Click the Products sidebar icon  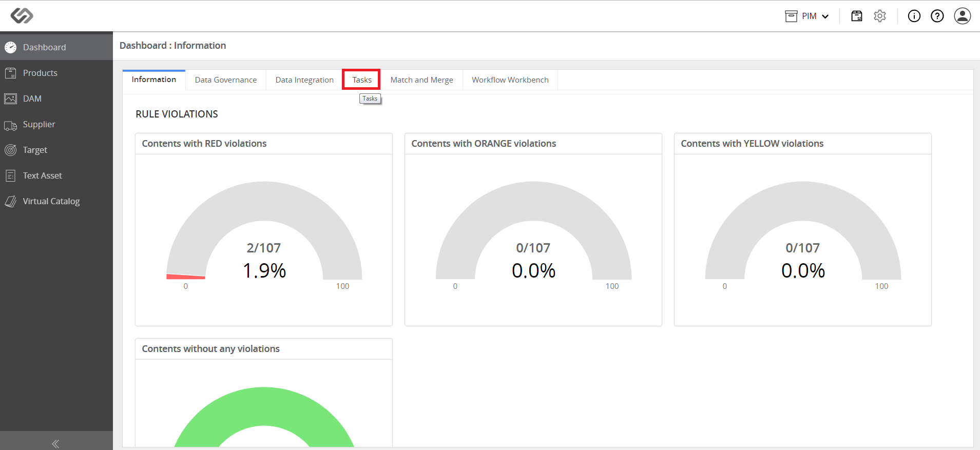pos(10,73)
